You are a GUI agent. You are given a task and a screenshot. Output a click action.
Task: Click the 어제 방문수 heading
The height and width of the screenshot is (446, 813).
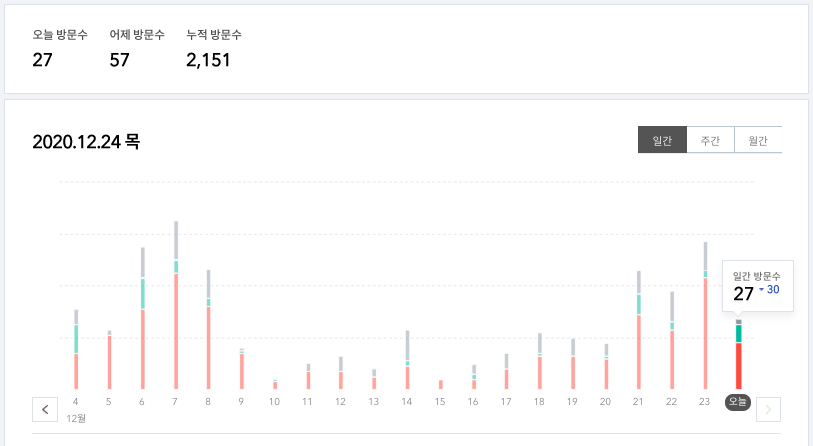click(x=137, y=35)
